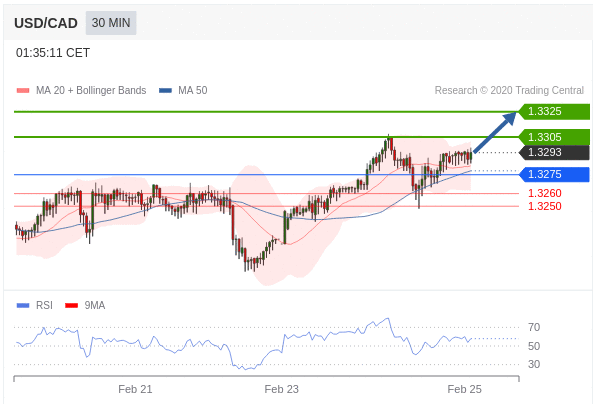595x408 pixels.
Task: Click the red 9MA legend swatch
Action: 71,306
